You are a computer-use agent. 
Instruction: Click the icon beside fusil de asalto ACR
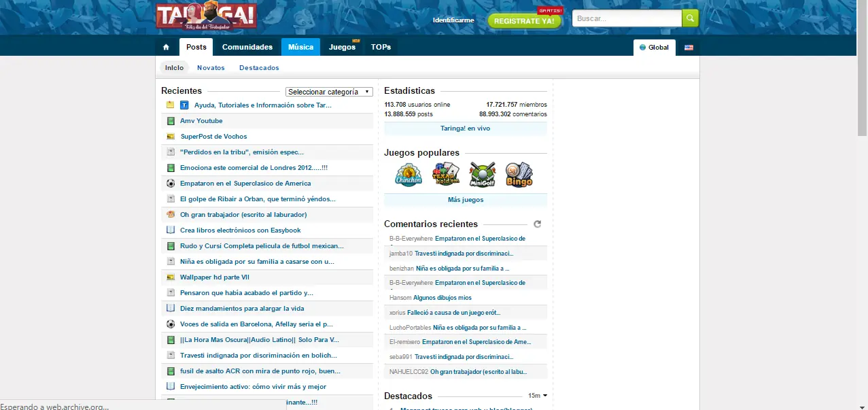point(171,371)
